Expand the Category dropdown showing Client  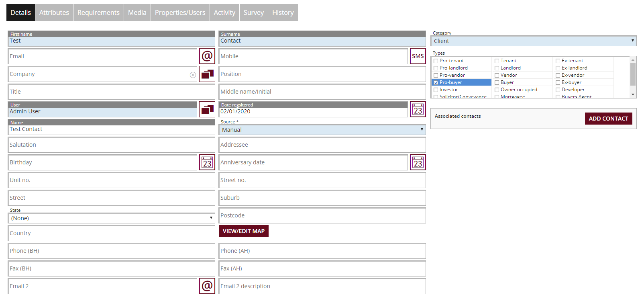[x=533, y=41]
